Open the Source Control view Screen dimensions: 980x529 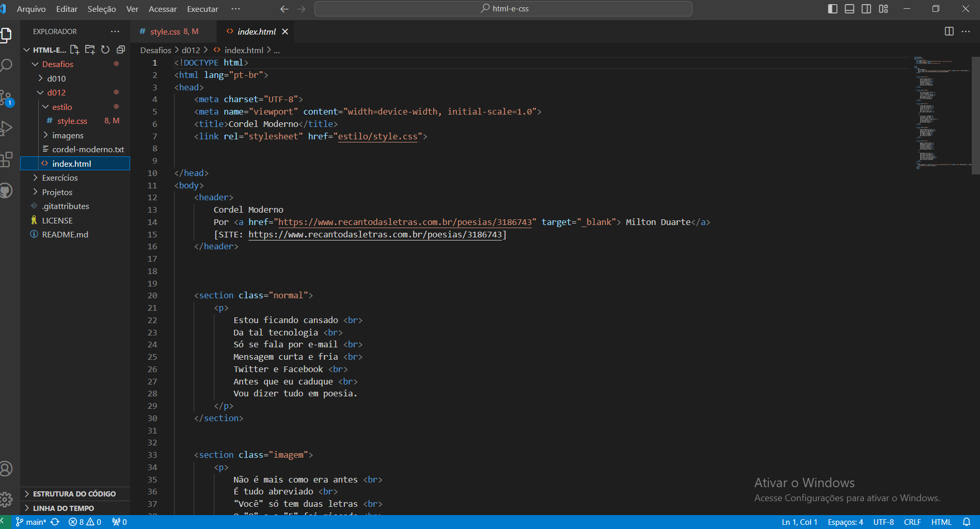click(x=7, y=97)
